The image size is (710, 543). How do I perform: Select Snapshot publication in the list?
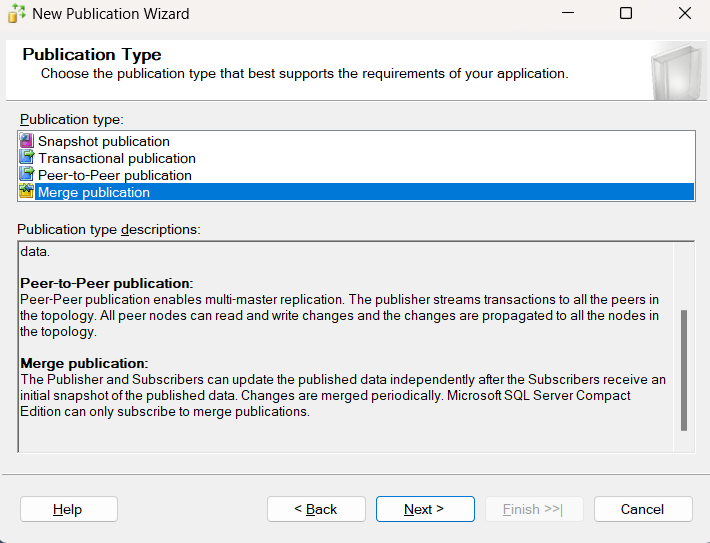(x=104, y=141)
